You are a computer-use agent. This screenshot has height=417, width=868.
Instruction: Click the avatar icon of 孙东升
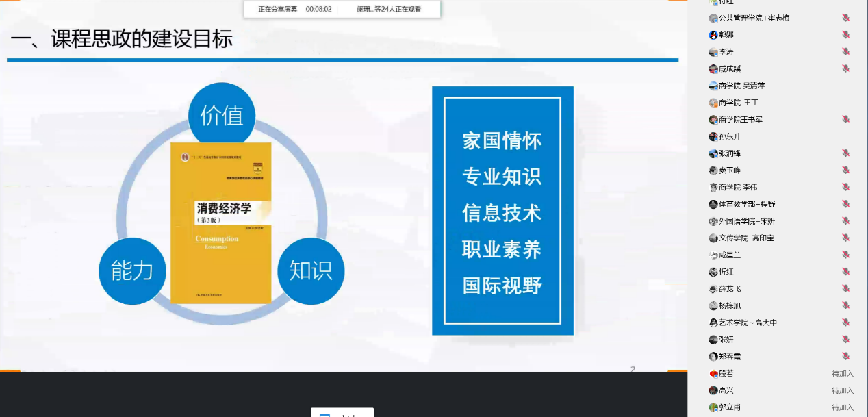click(x=713, y=136)
